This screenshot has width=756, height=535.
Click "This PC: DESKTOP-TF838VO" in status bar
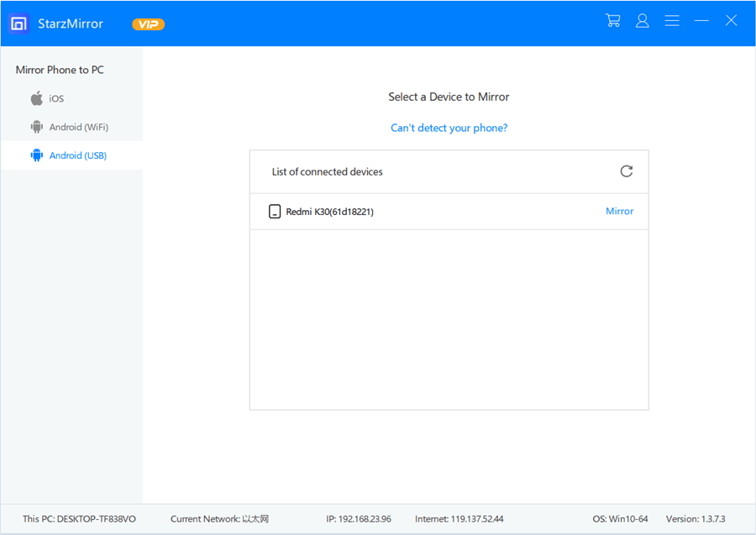tap(79, 519)
